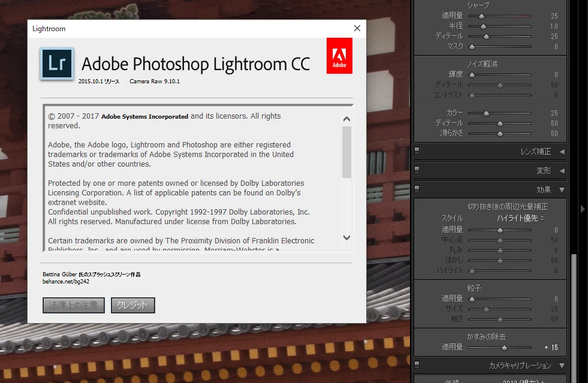Click the Adobe Photoshop Lightroom CC title text
This screenshot has width=588, height=383.
196,64
